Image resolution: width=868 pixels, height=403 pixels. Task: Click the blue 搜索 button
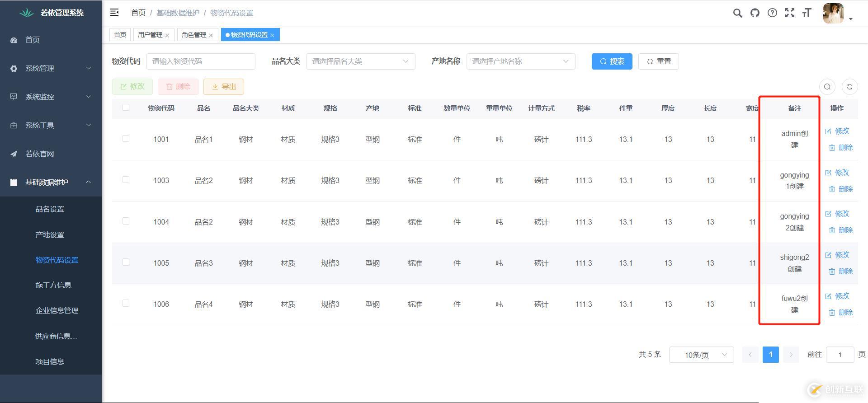pos(612,61)
